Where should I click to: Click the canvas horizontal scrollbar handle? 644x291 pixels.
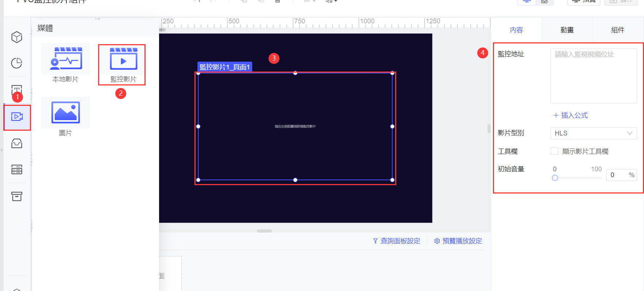(264, 231)
